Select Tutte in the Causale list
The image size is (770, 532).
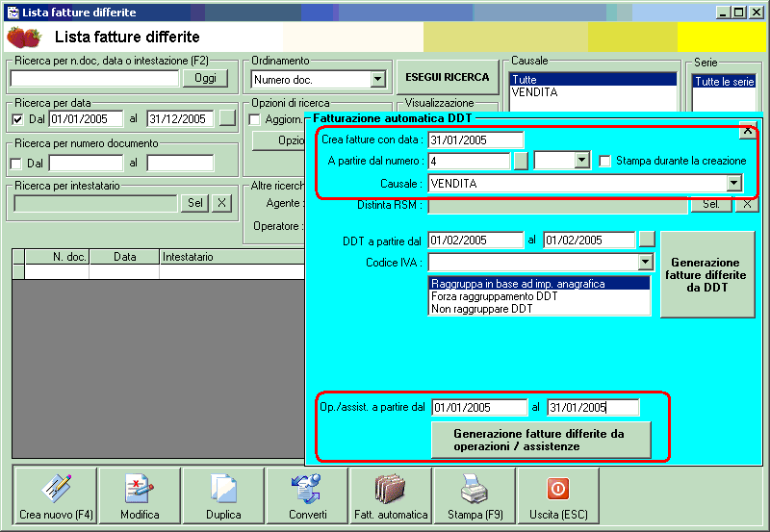pyautogui.click(x=593, y=80)
